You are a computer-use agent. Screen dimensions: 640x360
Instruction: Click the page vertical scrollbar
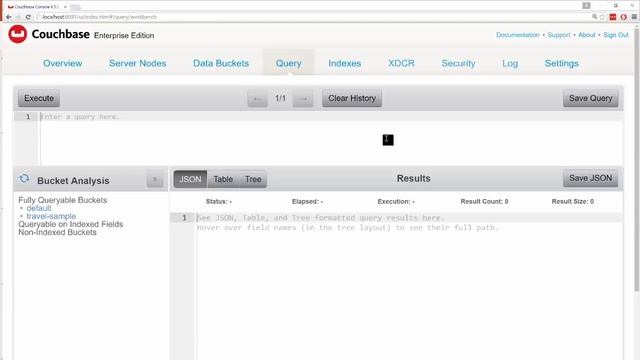point(637,159)
